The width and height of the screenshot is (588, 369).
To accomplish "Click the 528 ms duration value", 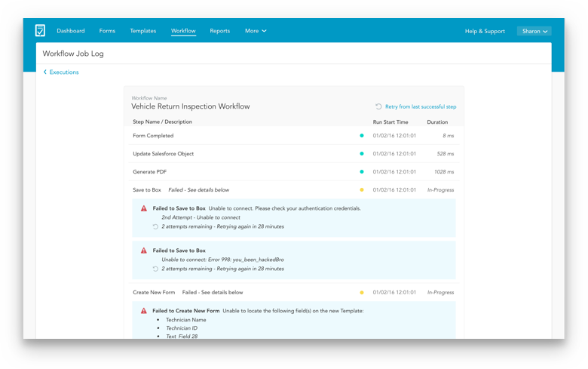I will [x=445, y=153].
